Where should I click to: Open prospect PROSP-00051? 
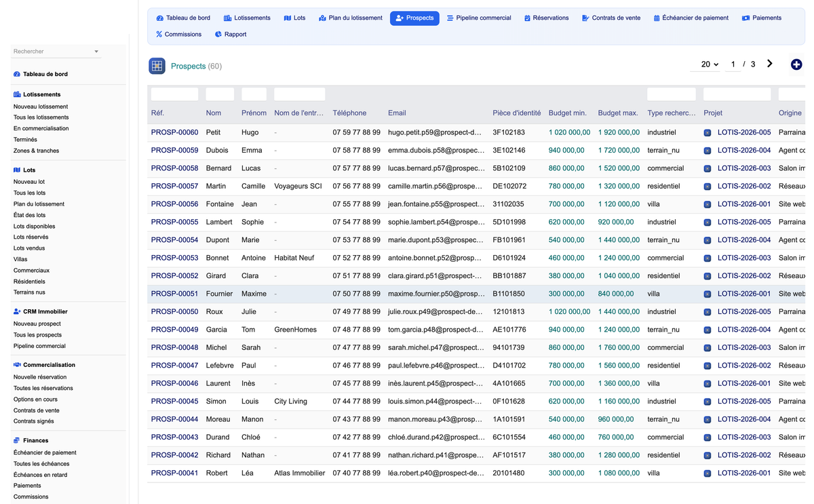click(x=175, y=294)
